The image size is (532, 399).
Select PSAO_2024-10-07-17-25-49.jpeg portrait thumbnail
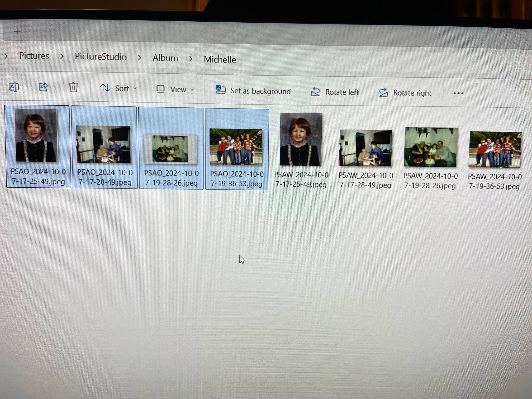pos(36,135)
